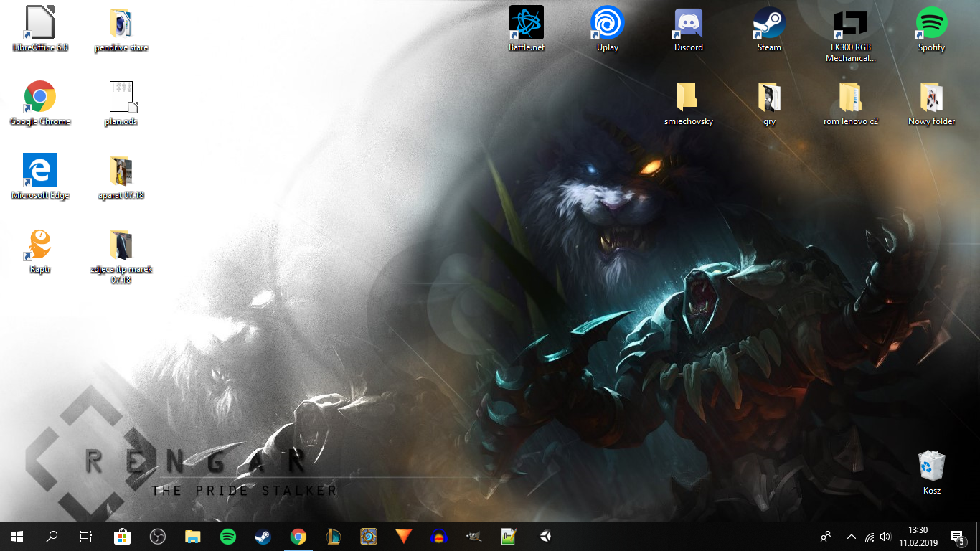Open Task View on the taskbar
Screen dimensions: 980x551
pyautogui.click(x=86, y=536)
